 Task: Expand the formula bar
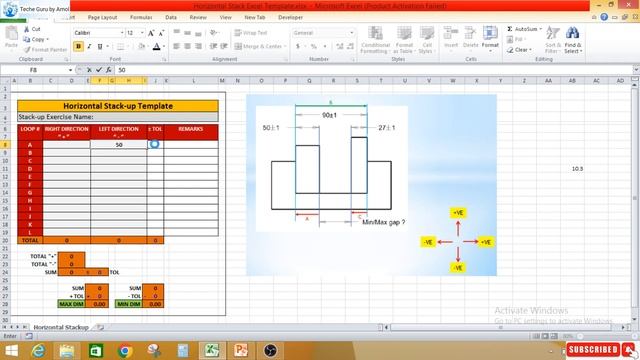click(x=636, y=70)
